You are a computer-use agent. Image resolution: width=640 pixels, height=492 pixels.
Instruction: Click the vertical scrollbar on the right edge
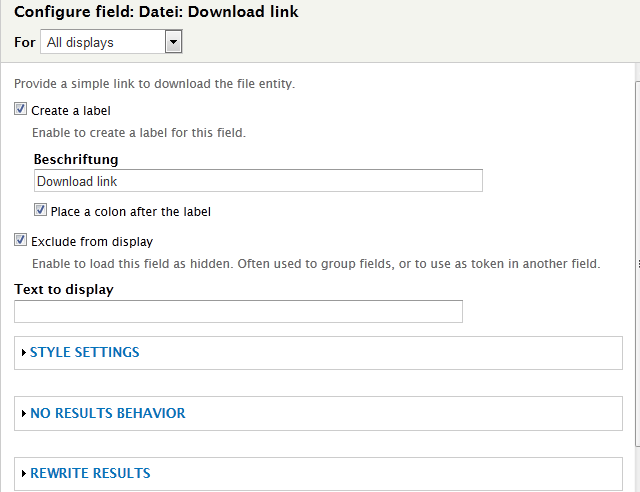[x=637, y=265]
